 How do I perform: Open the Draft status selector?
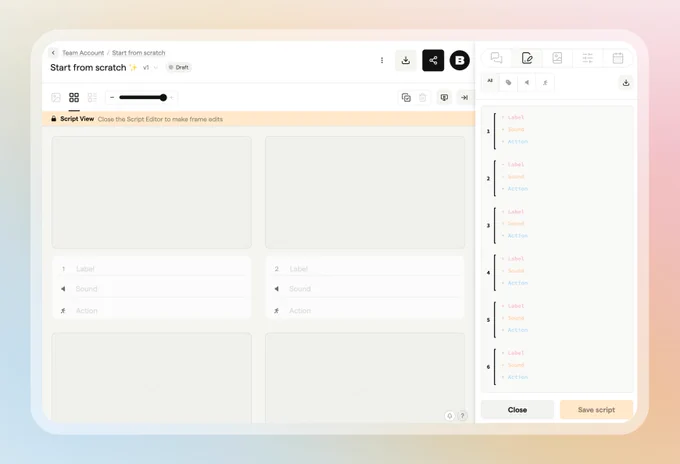pyautogui.click(x=179, y=67)
